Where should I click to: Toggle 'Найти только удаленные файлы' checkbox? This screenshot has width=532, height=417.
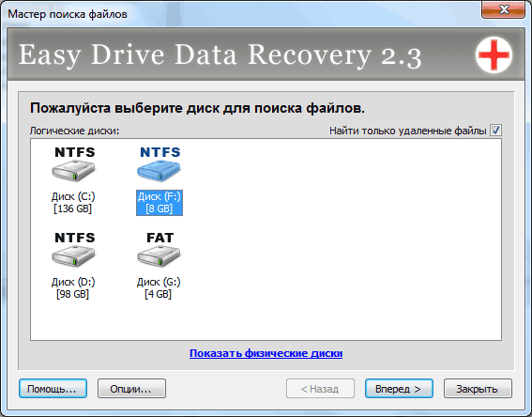click(495, 131)
